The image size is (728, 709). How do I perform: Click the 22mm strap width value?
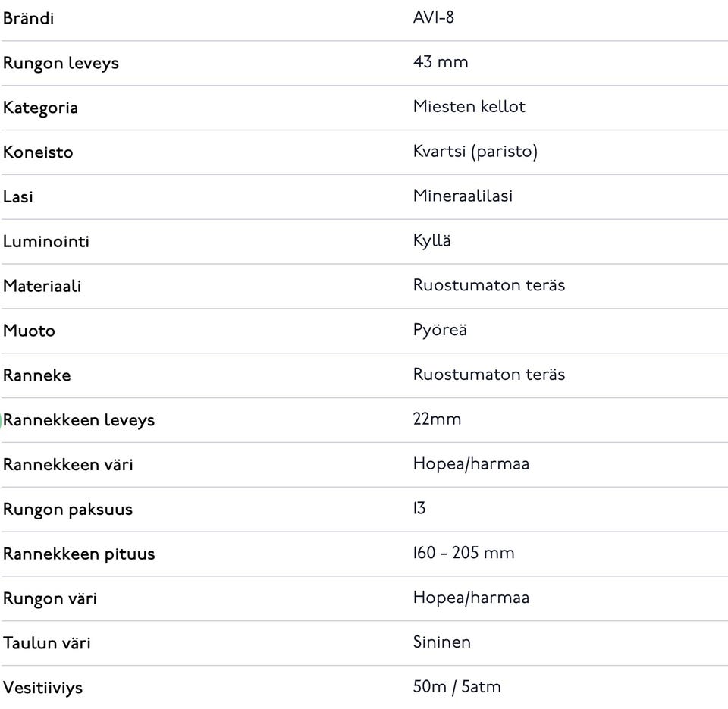pyautogui.click(x=437, y=419)
